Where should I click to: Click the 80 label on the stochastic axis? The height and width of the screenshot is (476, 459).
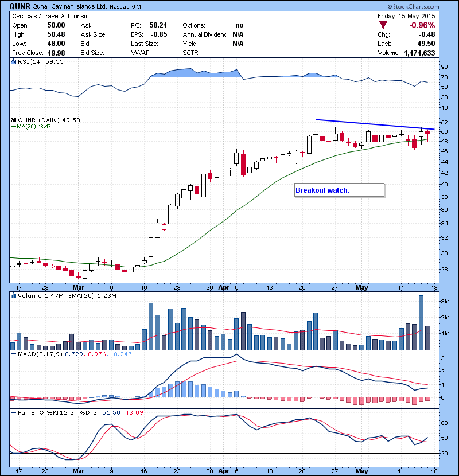click(x=445, y=423)
